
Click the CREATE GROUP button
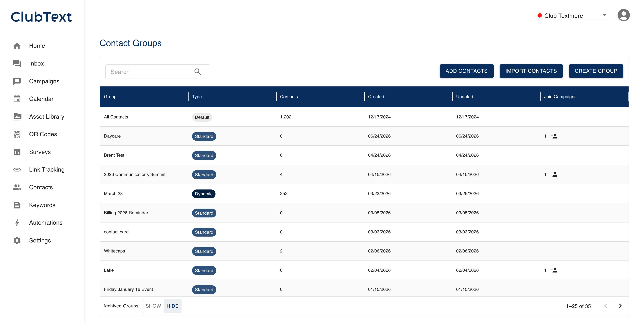point(596,71)
